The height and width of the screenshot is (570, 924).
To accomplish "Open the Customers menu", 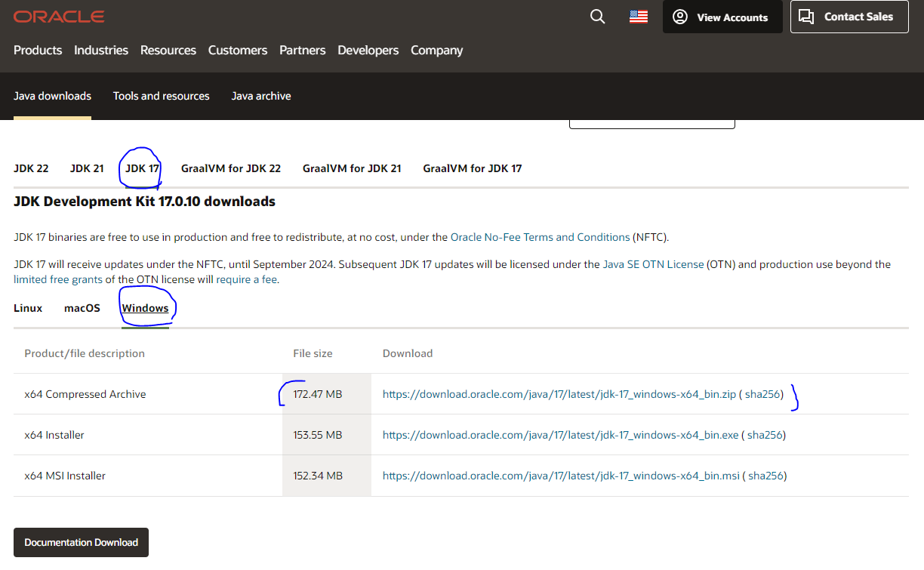I will coord(238,50).
